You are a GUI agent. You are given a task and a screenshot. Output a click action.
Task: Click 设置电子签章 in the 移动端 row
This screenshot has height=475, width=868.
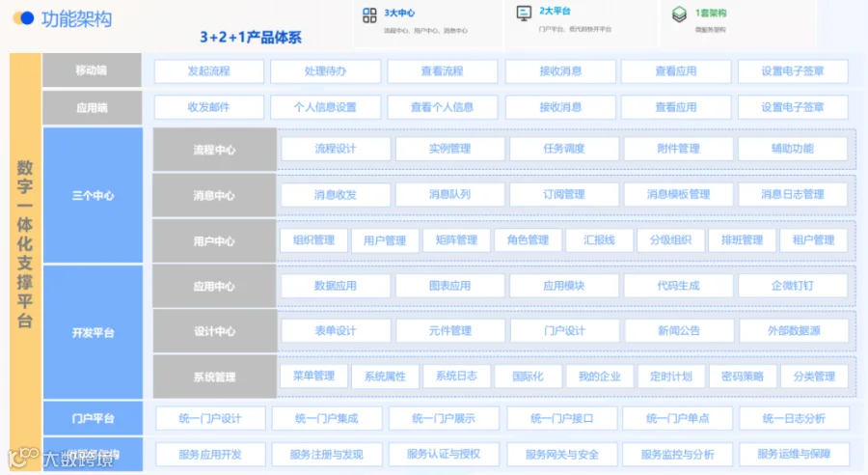coord(793,71)
